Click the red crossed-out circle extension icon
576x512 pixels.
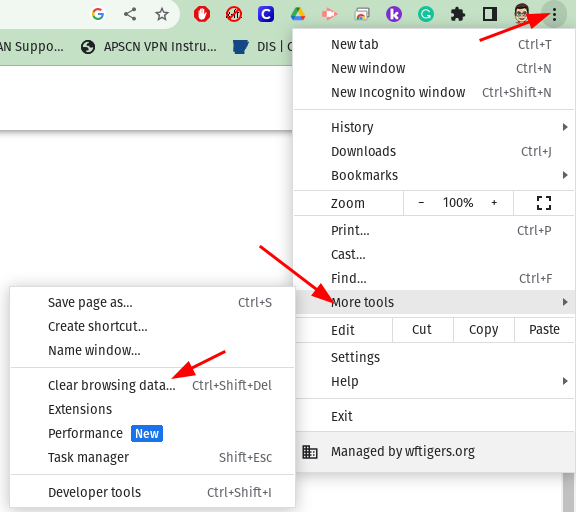tap(234, 14)
